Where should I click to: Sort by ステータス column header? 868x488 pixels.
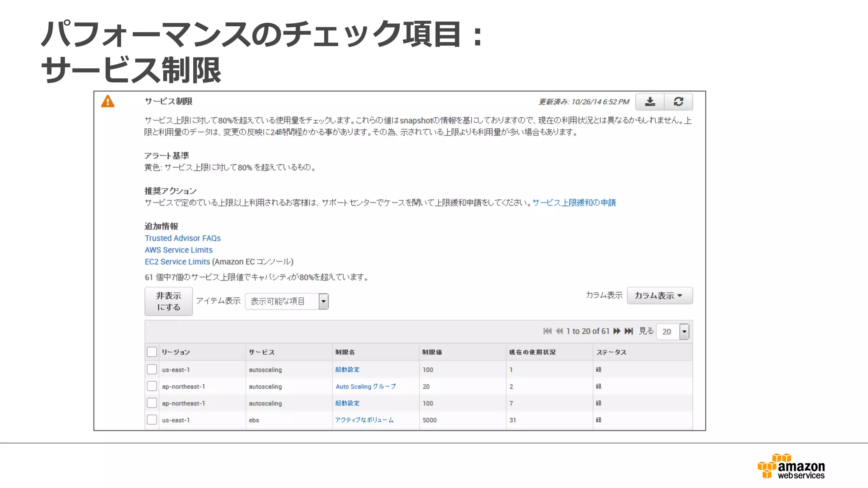tap(611, 352)
